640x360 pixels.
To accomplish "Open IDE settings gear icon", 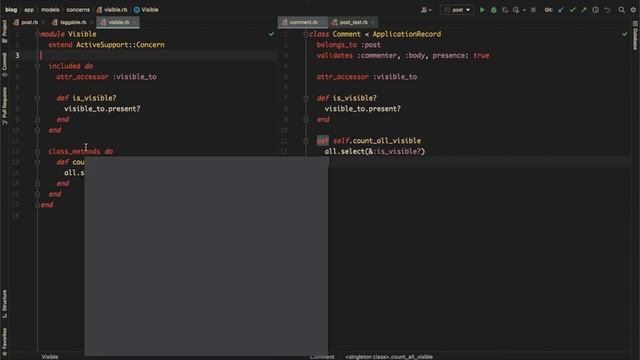I will 633,10.
